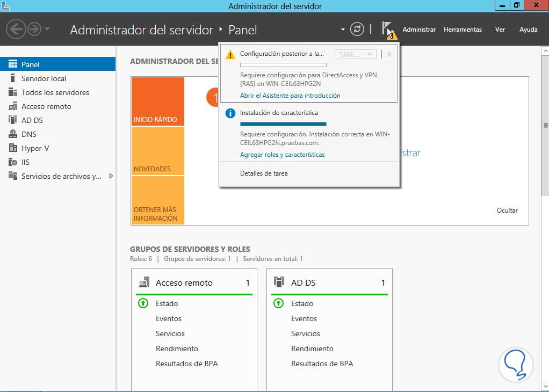Click the DNS sidebar icon
This screenshot has height=392, width=549.
(12, 134)
